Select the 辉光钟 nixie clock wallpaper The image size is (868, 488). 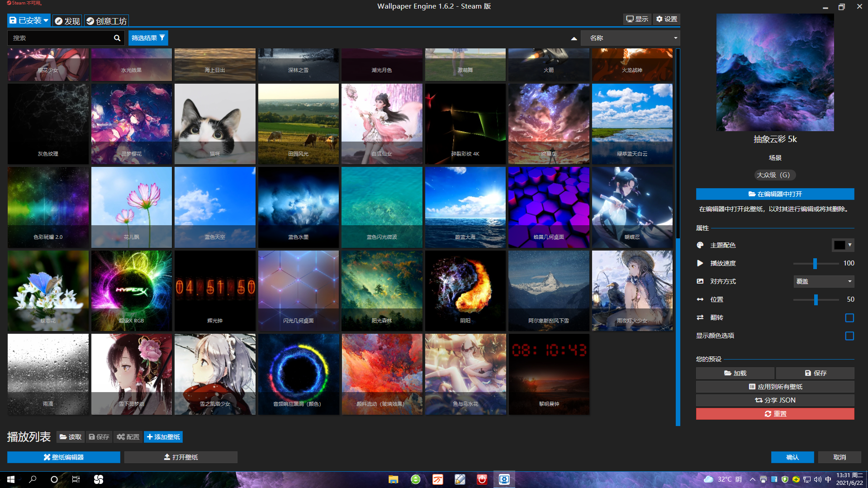click(215, 291)
